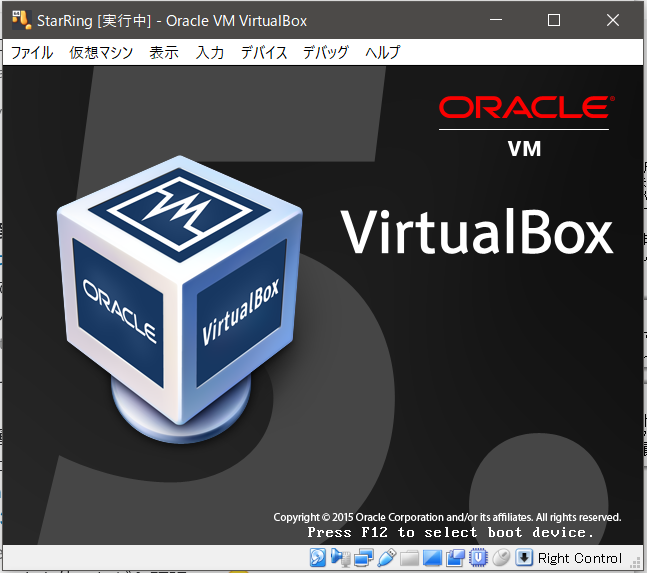Expand the 入力 menu
647x573 pixels.
pyautogui.click(x=210, y=53)
